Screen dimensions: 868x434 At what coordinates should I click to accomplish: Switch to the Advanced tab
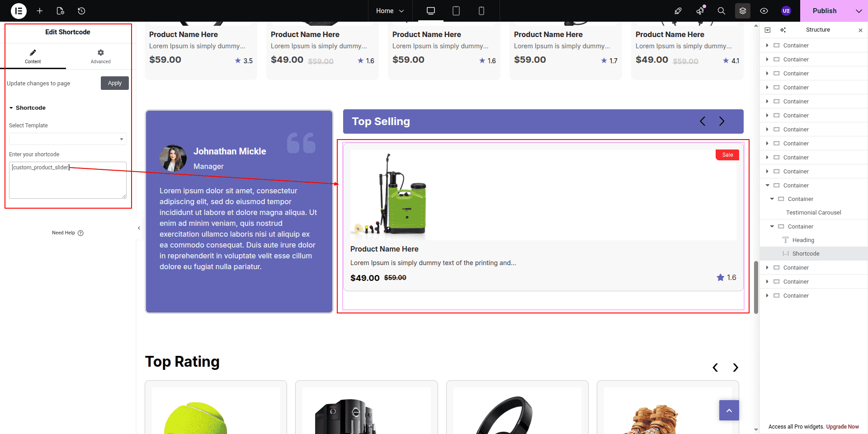100,56
